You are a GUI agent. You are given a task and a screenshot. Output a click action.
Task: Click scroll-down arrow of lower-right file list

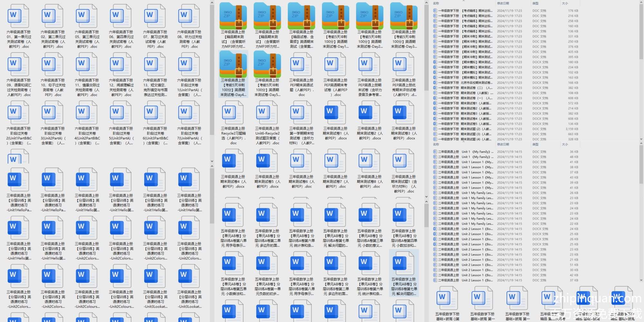(x=641, y=280)
